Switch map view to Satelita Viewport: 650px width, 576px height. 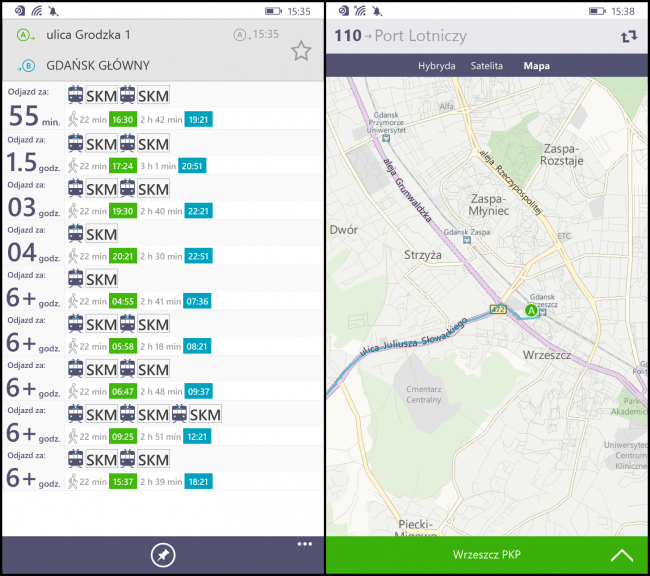tap(487, 66)
